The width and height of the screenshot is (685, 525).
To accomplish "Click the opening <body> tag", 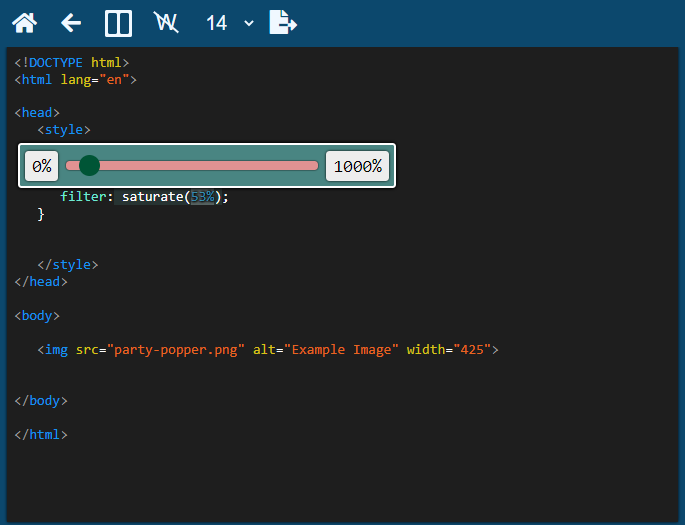I will pyautogui.click(x=37, y=315).
